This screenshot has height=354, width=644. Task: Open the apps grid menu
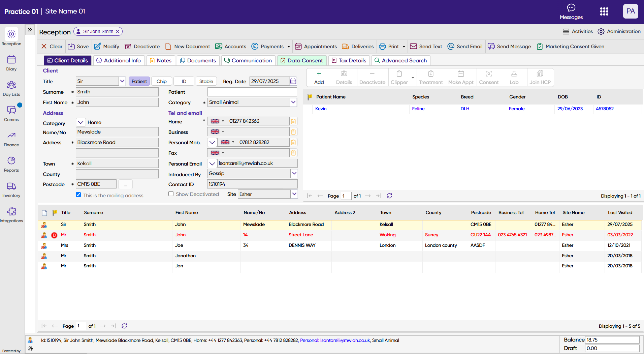(x=604, y=11)
